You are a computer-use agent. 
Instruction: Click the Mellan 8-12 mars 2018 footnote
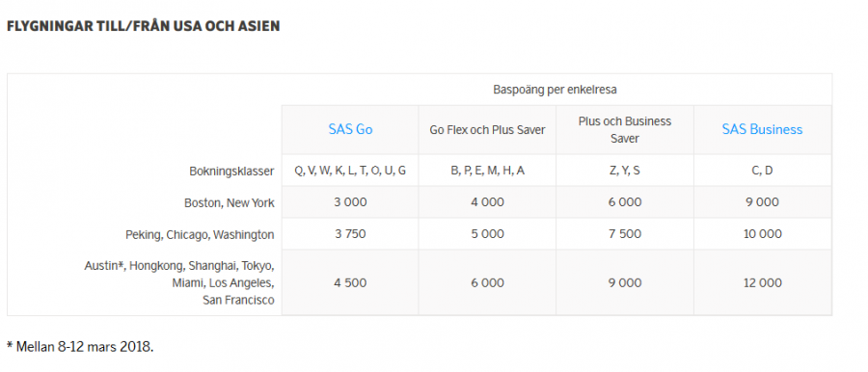(x=80, y=347)
